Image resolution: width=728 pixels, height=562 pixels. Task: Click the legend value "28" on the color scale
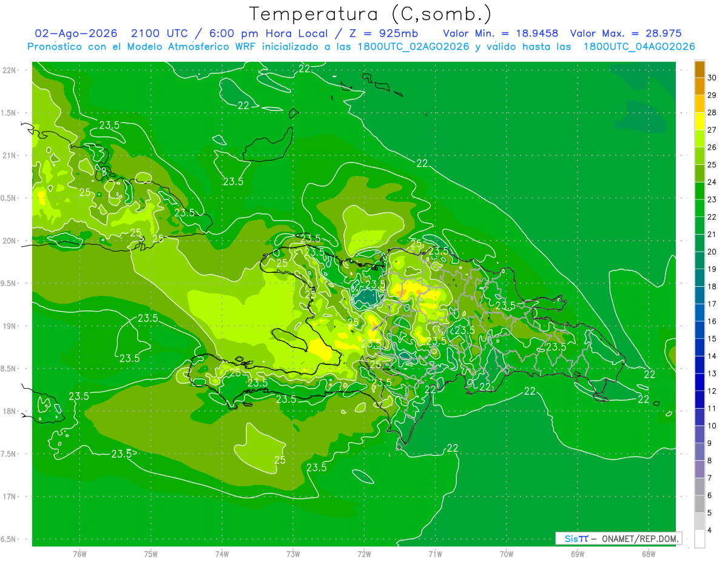pos(712,113)
